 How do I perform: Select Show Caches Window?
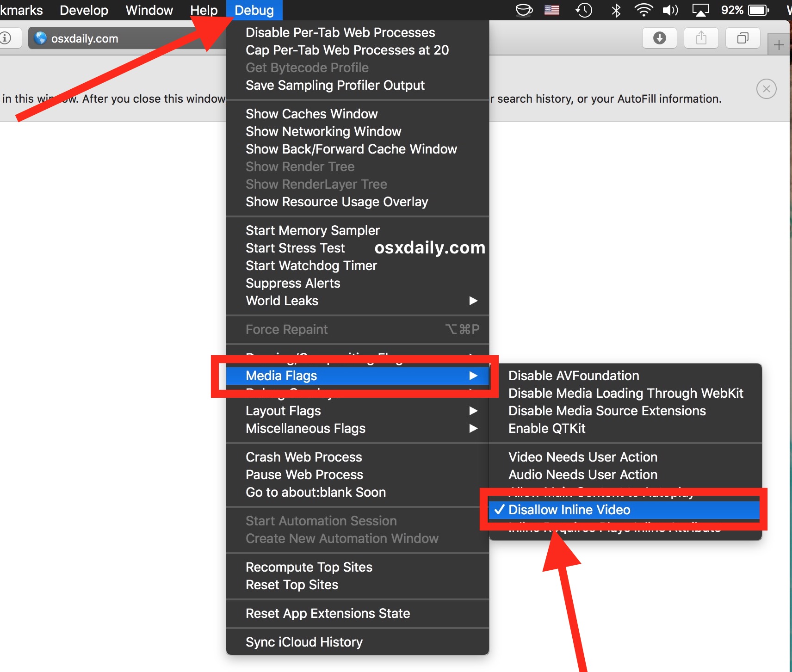311,114
